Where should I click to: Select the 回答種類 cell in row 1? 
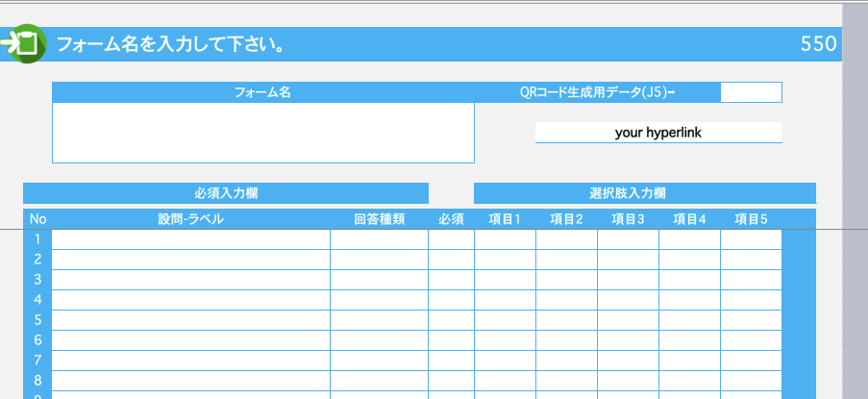click(x=379, y=239)
